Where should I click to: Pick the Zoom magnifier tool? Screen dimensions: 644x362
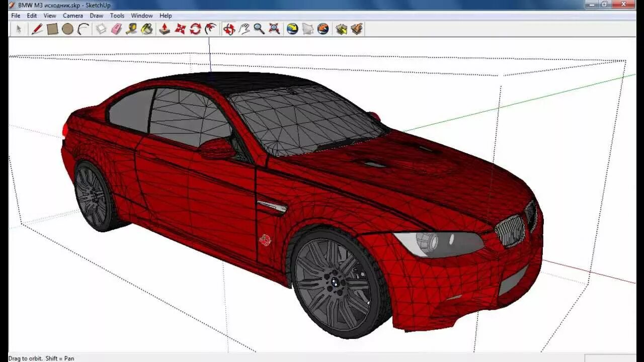point(259,29)
